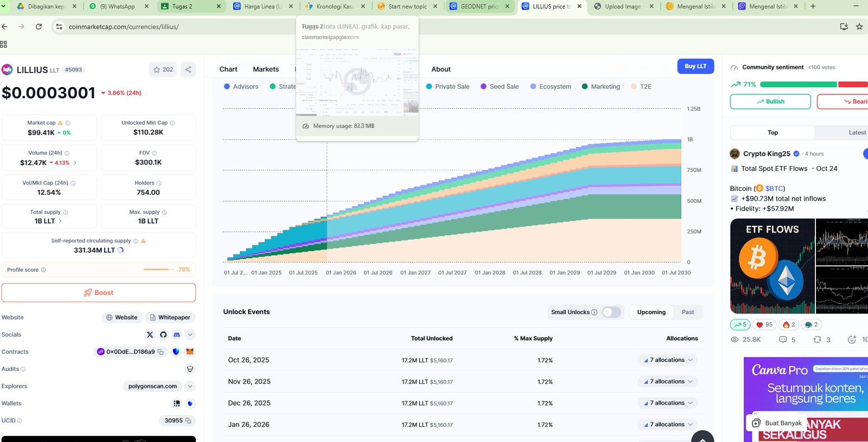The width and height of the screenshot is (868, 442).
Task: Vote Bullish in community sentiment
Action: (x=770, y=101)
